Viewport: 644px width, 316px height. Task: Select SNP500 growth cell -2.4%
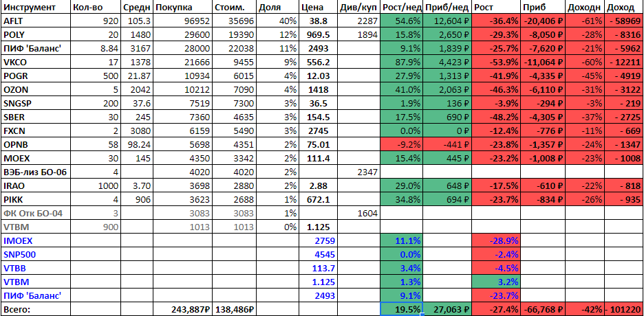(x=497, y=255)
